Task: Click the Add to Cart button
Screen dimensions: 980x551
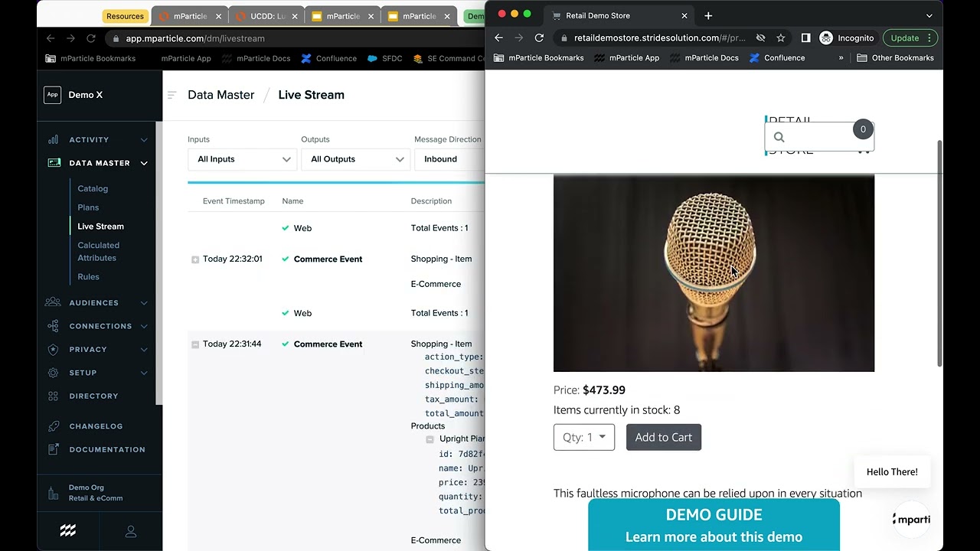Action: [664, 437]
